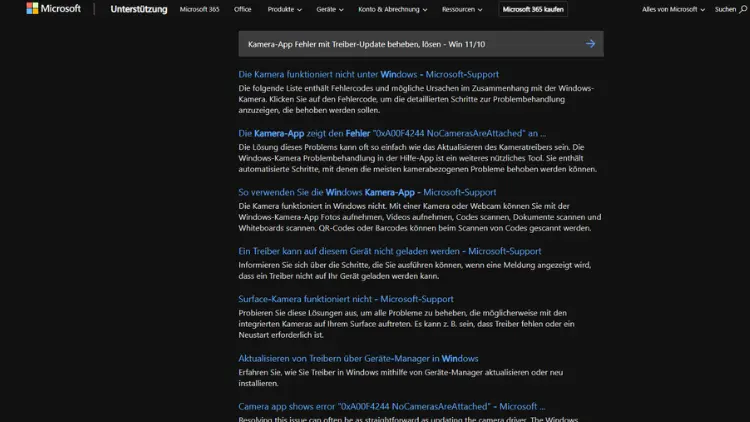
Task: Expand the Konto & Abrechnung dropdown
Action: (393, 9)
